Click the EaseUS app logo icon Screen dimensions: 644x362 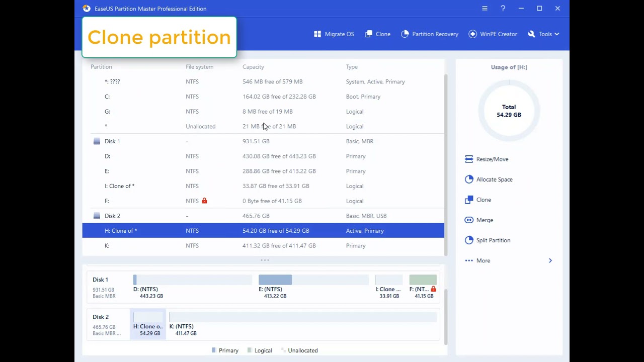[x=87, y=9]
